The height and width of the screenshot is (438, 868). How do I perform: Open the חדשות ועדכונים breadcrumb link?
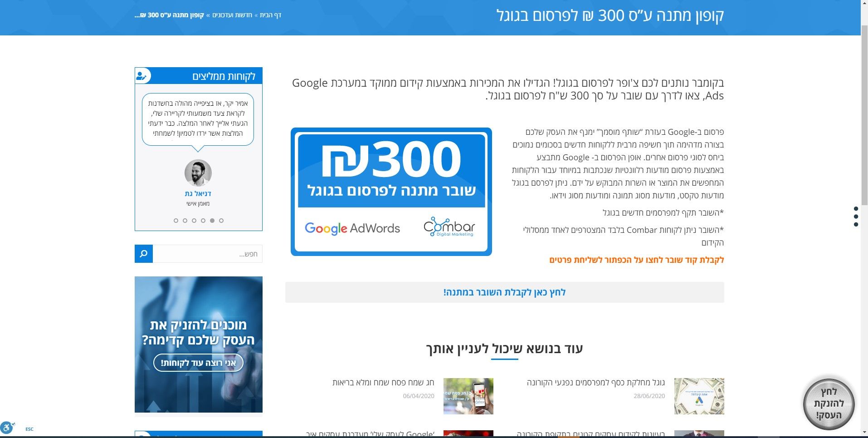tap(232, 15)
